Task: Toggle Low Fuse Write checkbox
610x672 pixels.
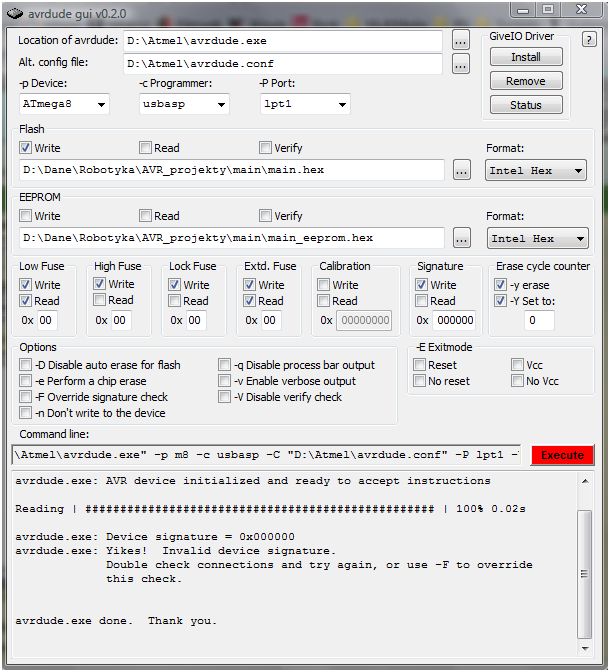Action: [25, 285]
